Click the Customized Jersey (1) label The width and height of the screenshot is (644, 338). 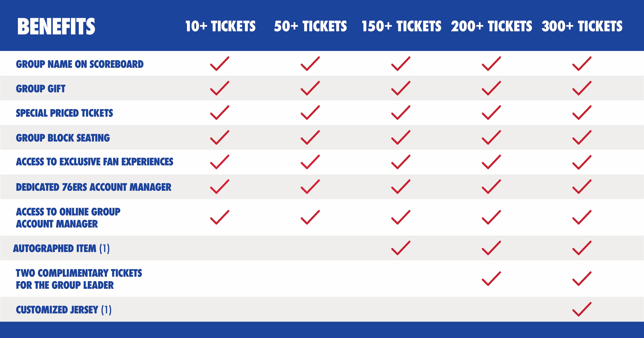coord(64,310)
